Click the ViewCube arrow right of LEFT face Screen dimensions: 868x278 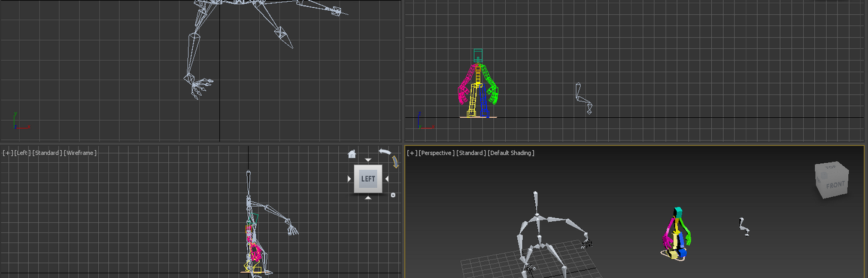pyautogui.click(x=387, y=179)
